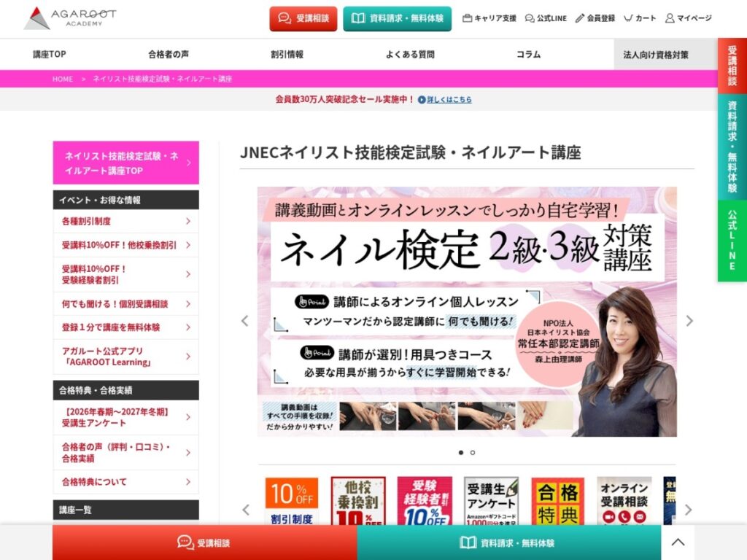Viewport: 747px width, 560px height.
Task: Click vertical 資料請求・無料体験 side tab
Action: [x=732, y=147]
